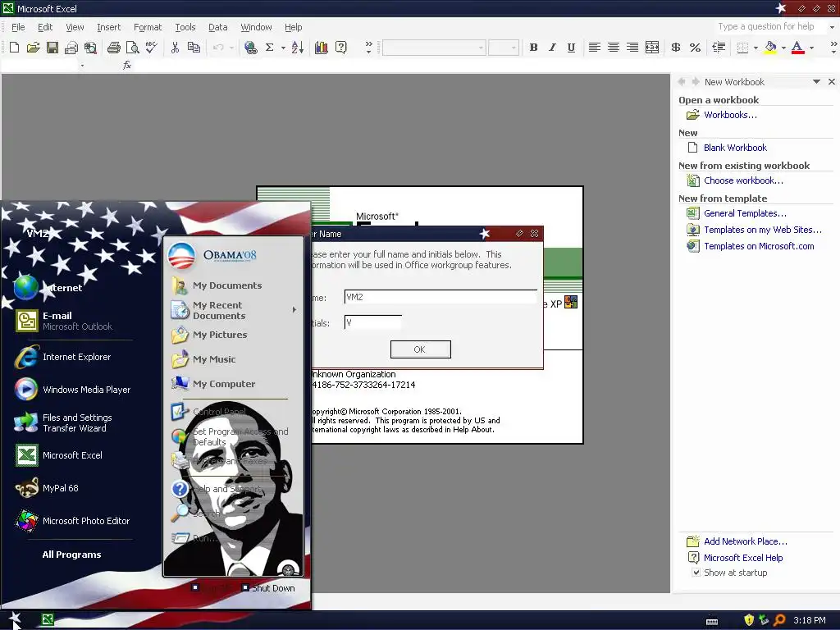Launch Microsoft Excel from Start menu

click(x=73, y=454)
